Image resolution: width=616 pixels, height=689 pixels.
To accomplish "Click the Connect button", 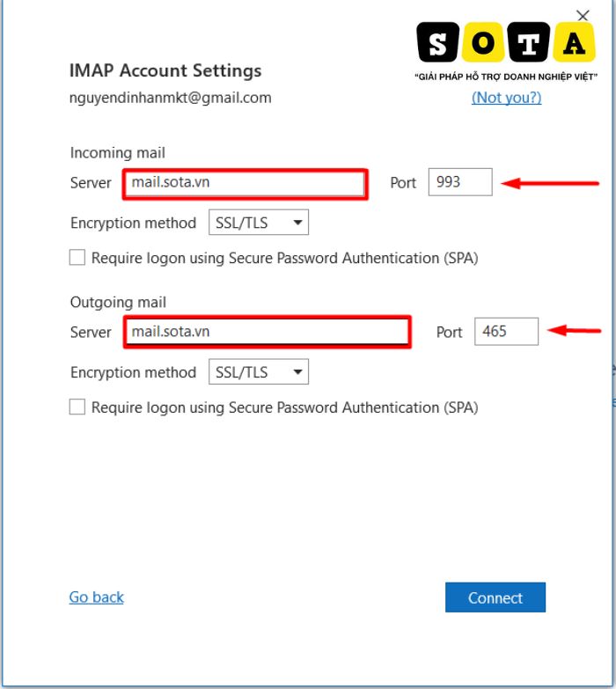I will pyautogui.click(x=495, y=597).
